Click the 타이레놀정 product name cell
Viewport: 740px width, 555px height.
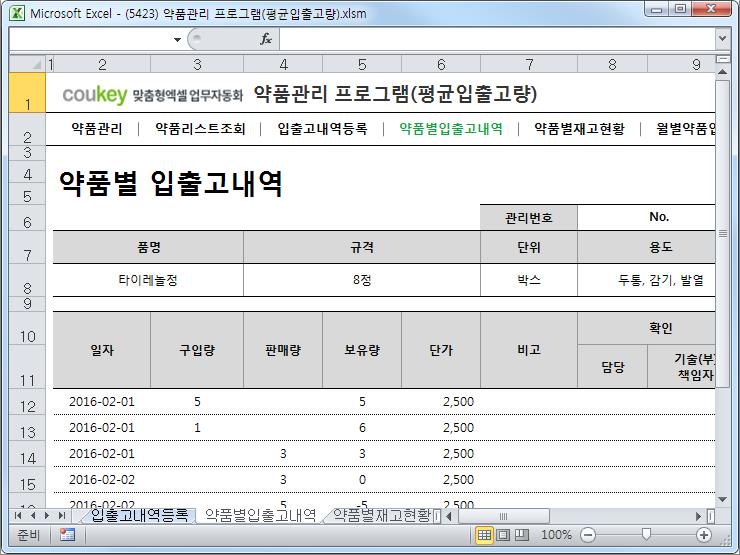pyautogui.click(x=148, y=280)
